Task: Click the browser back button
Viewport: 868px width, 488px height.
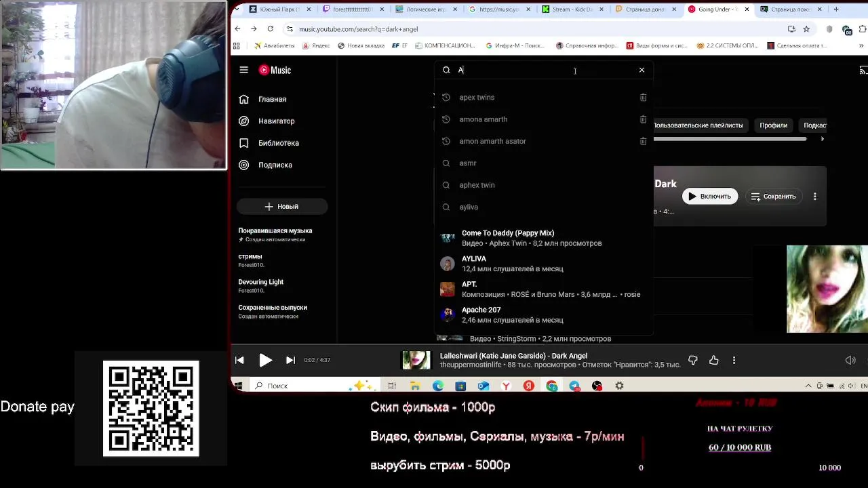Action: click(x=237, y=29)
